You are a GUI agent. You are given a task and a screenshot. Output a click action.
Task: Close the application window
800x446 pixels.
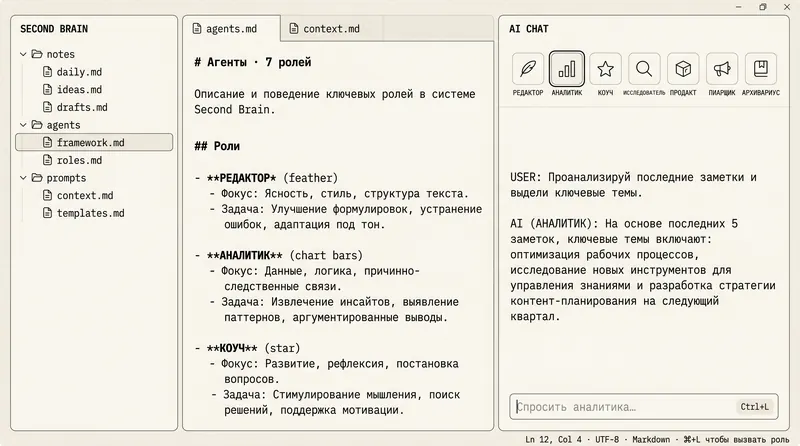coord(787,7)
